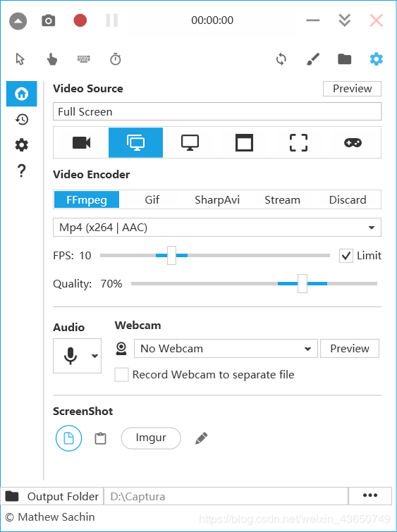The width and height of the screenshot is (397, 532).
Task: Disable the FPS Limit checkbox
Action: coord(346,256)
